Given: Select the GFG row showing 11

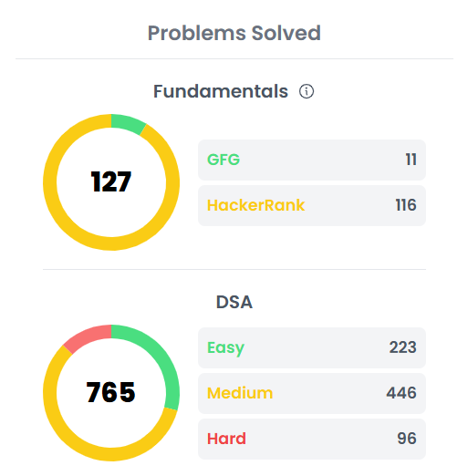Looking at the screenshot, I should tap(312, 160).
